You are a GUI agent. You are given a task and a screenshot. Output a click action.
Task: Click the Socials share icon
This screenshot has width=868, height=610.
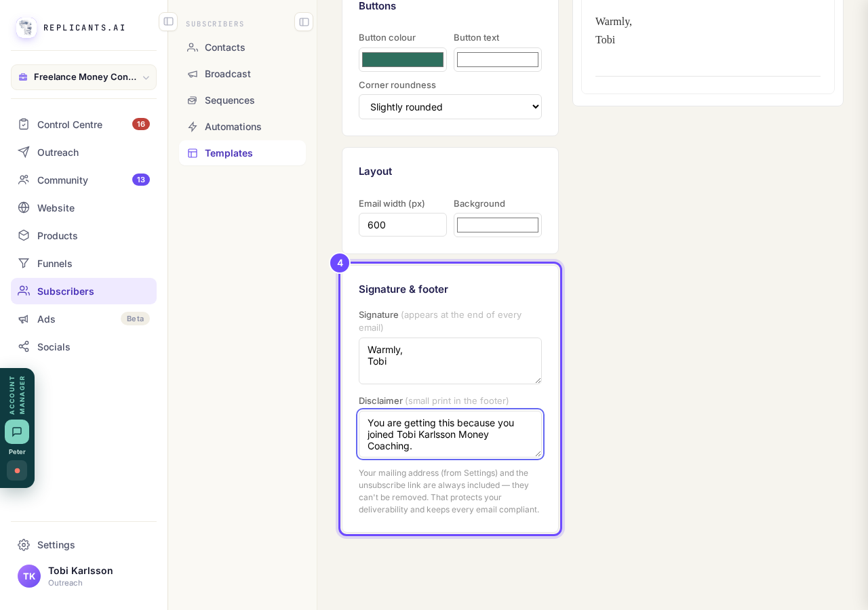tap(24, 346)
